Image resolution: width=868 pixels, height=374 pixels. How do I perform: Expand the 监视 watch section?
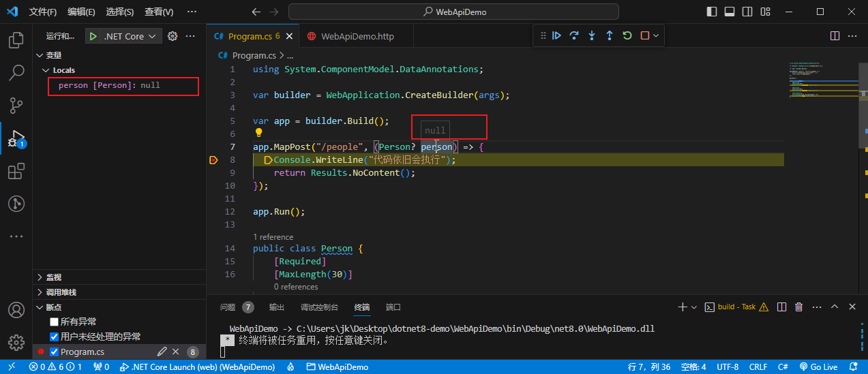[53, 277]
